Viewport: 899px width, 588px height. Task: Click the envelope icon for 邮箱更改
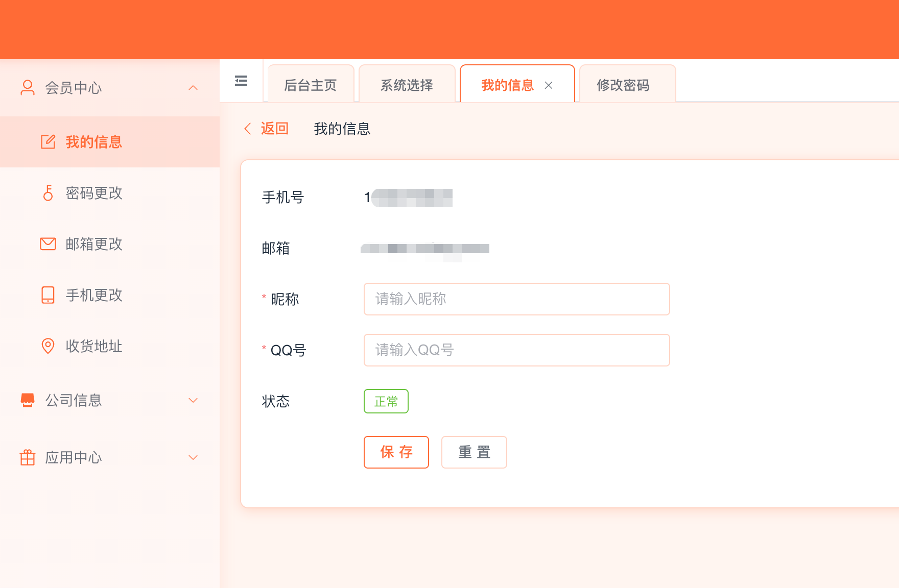tap(48, 244)
